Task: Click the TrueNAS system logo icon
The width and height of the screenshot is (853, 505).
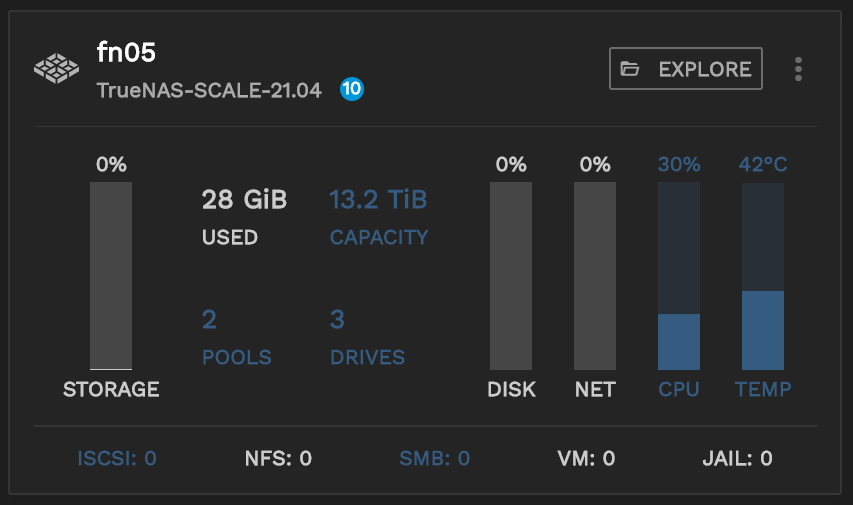Action: coord(56,69)
